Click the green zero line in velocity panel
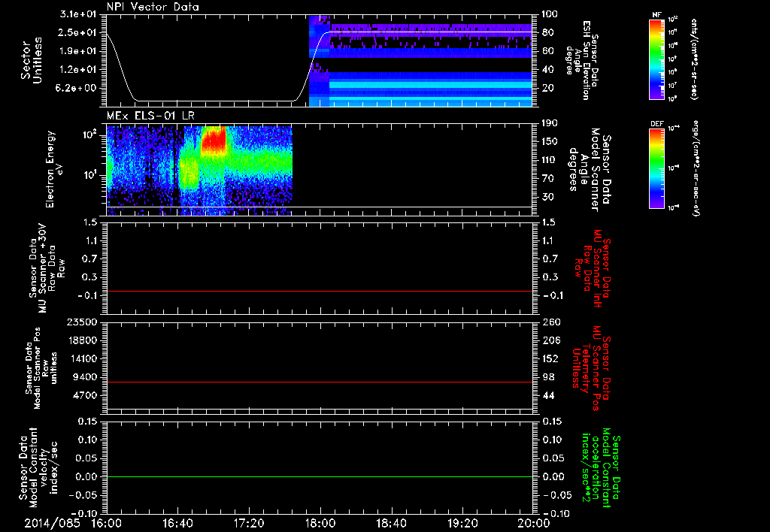770x532 pixels. coord(319,476)
